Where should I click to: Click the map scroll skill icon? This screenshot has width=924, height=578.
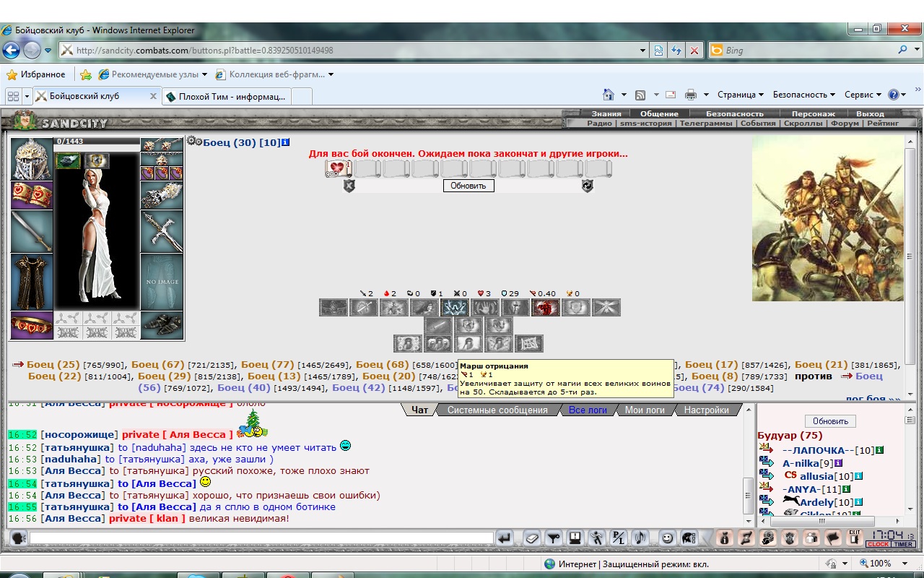pyautogui.click(x=529, y=344)
